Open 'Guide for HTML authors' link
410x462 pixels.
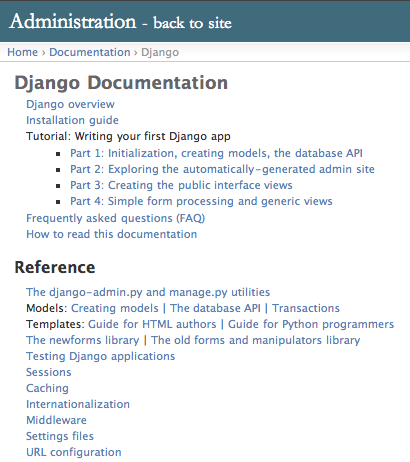tap(152, 324)
